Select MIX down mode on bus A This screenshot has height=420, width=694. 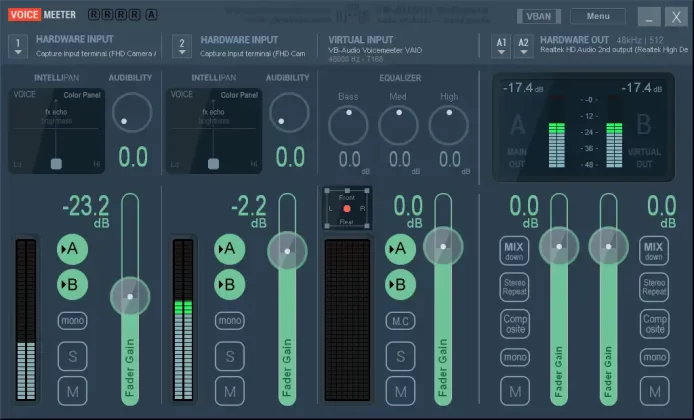coord(514,251)
